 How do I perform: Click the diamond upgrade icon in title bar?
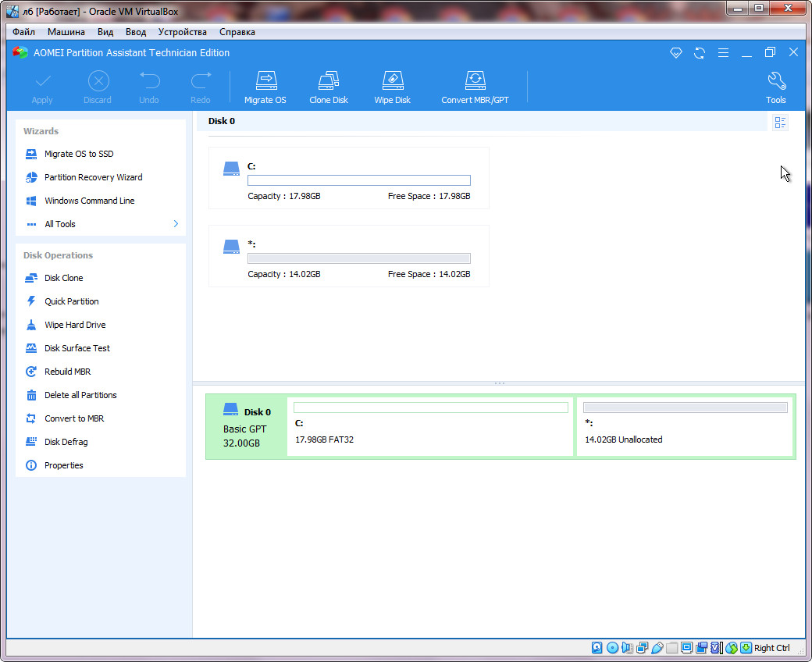tap(676, 52)
